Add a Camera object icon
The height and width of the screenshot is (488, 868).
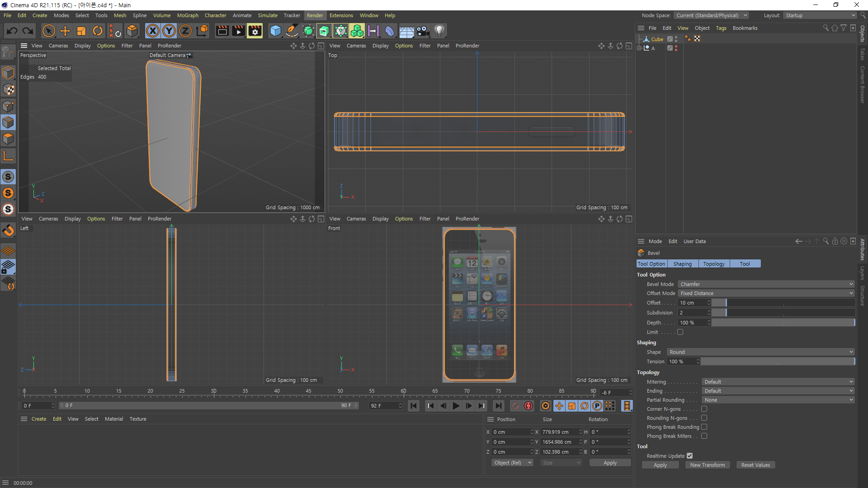click(423, 31)
